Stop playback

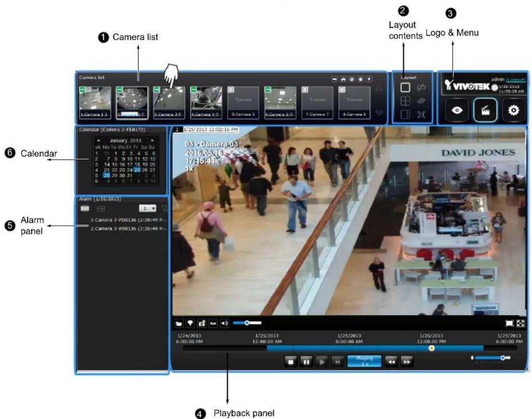click(x=291, y=362)
